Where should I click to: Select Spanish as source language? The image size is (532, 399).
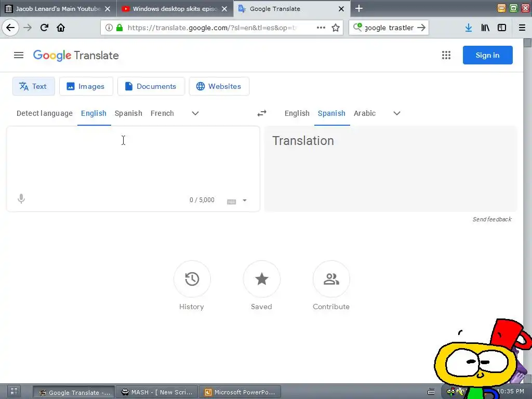coord(128,113)
